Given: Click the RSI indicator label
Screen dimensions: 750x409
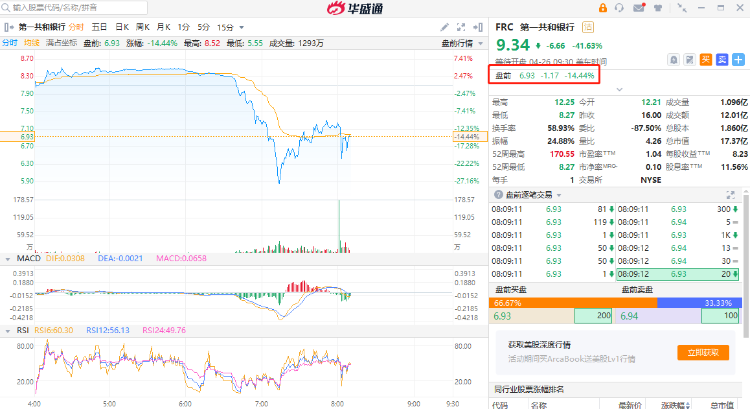Looking at the screenshot, I should 22,330.
